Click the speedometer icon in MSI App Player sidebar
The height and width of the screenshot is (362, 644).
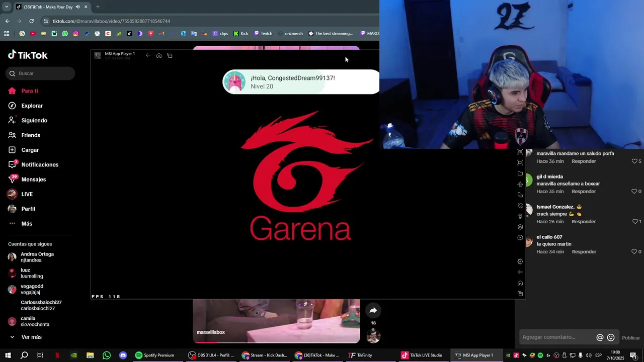pyautogui.click(x=520, y=237)
